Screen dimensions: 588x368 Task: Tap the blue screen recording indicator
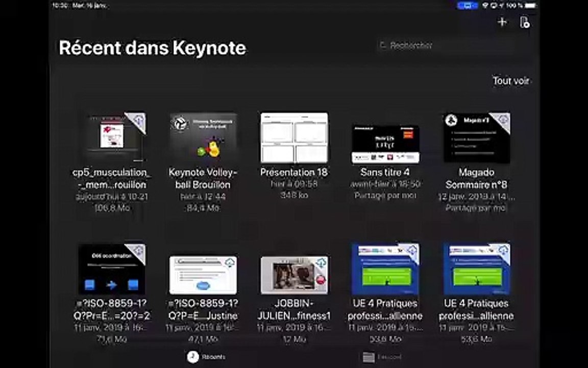(467, 6)
